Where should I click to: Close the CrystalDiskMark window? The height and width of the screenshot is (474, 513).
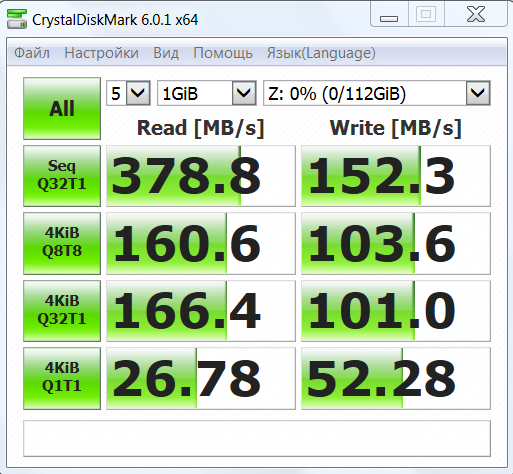pos(476,15)
